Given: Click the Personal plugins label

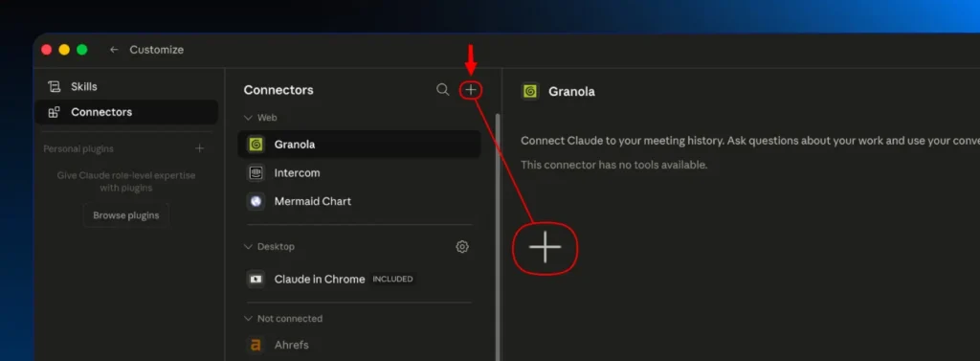Looking at the screenshot, I should [78, 149].
